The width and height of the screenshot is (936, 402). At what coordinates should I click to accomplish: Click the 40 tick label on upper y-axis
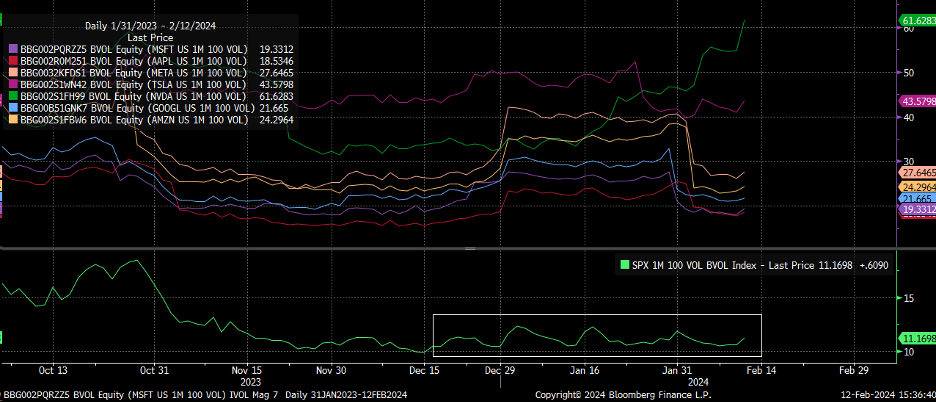pyautogui.click(x=910, y=117)
